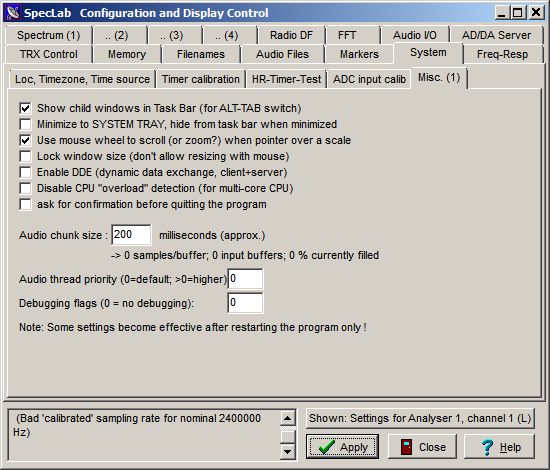
Task: Click the message box scroll down arrow
Action: pos(288,451)
